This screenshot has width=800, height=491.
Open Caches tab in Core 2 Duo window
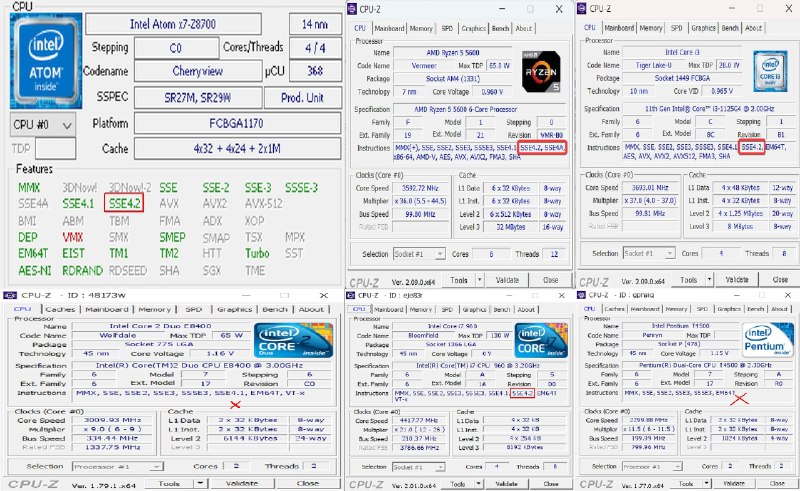pos(60,309)
